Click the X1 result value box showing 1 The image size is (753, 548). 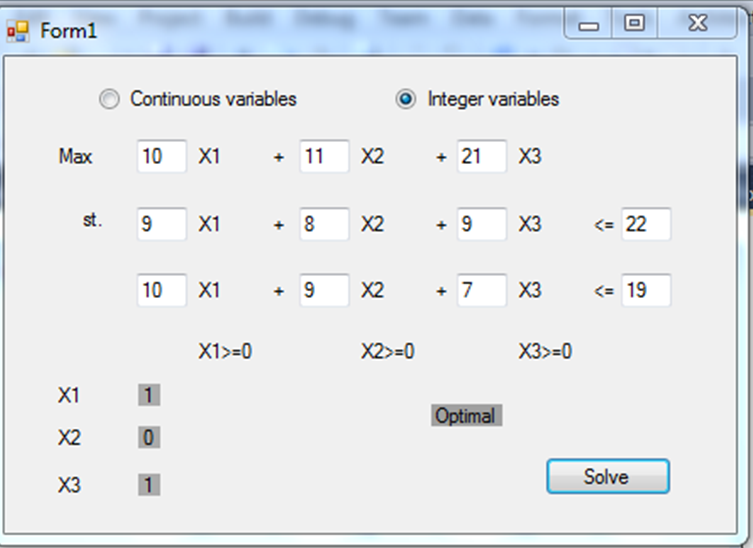point(149,395)
